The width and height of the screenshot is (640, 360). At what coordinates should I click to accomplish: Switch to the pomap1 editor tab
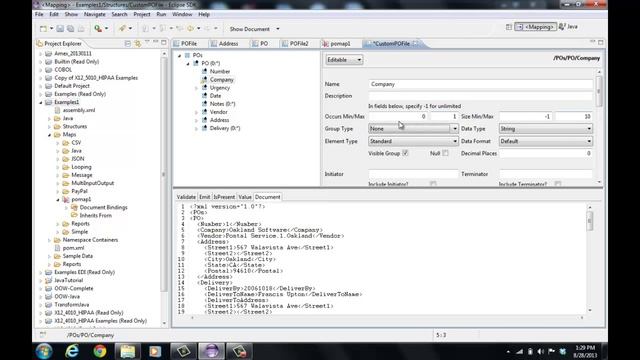click(337, 43)
